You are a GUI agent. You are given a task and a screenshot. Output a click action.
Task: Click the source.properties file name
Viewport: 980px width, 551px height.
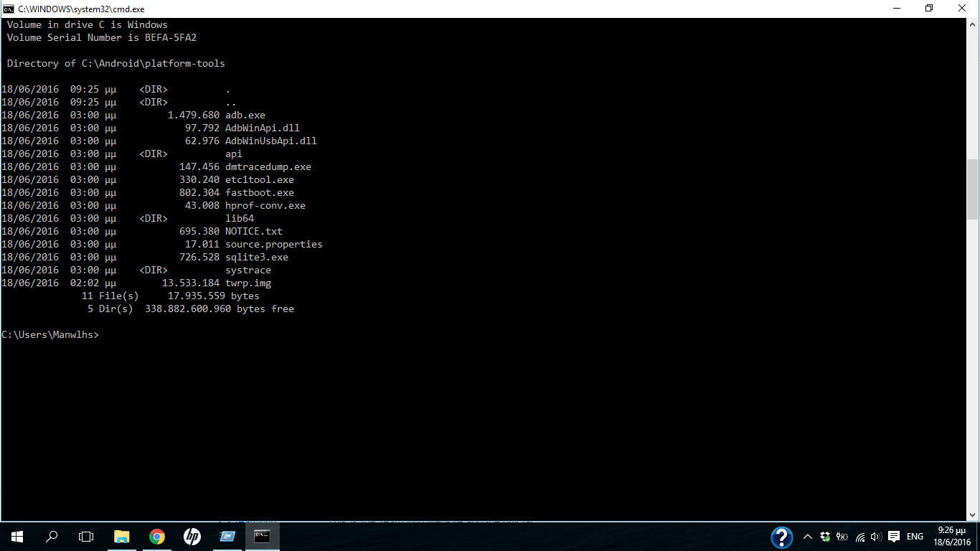[274, 244]
